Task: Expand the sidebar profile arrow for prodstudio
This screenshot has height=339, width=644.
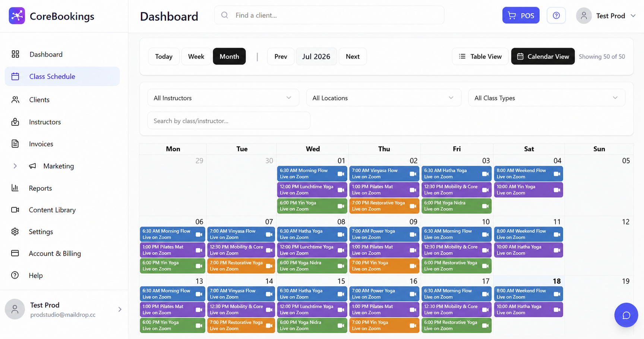Action: (x=120, y=309)
